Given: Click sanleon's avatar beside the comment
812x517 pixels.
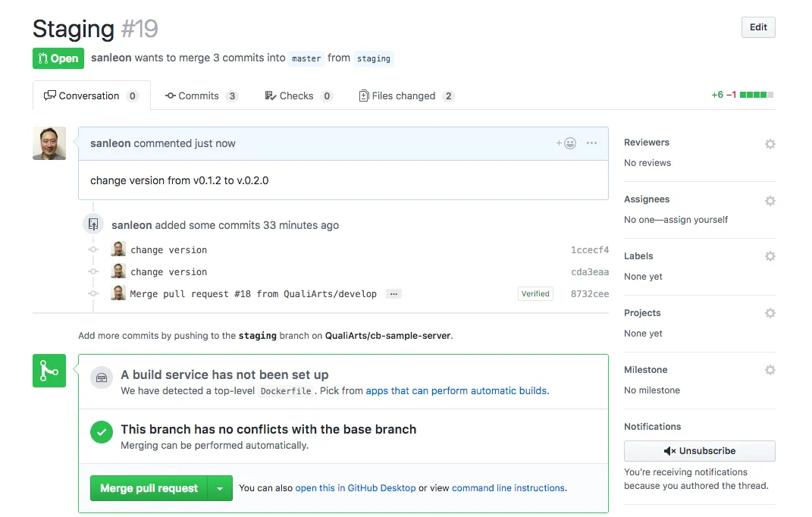Looking at the screenshot, I should tap(49, 143).
